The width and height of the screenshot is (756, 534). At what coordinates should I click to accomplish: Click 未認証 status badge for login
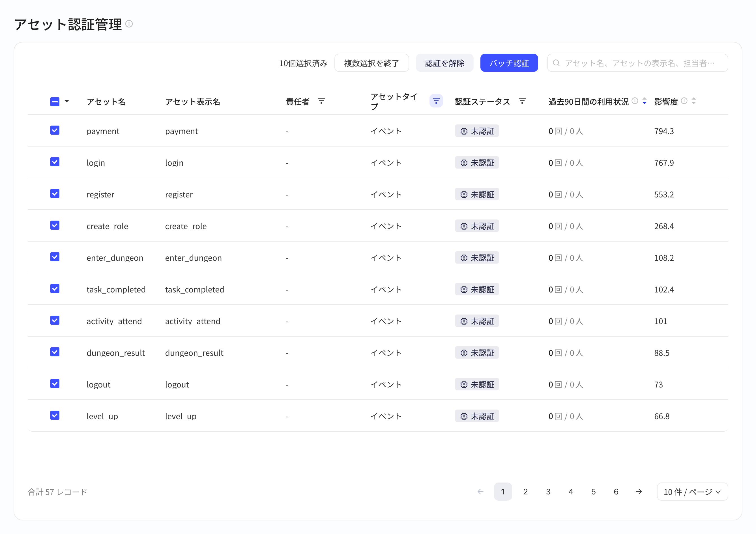477,163
